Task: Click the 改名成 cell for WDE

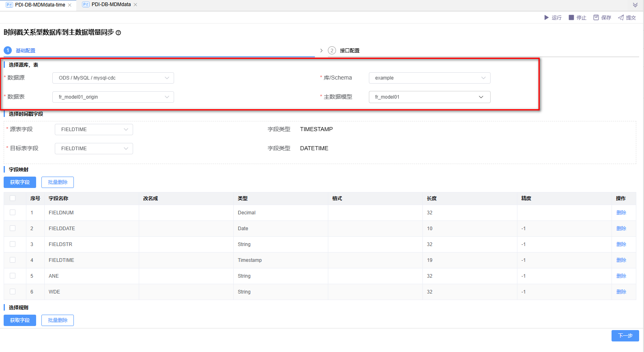Action: tap(186, 292)
